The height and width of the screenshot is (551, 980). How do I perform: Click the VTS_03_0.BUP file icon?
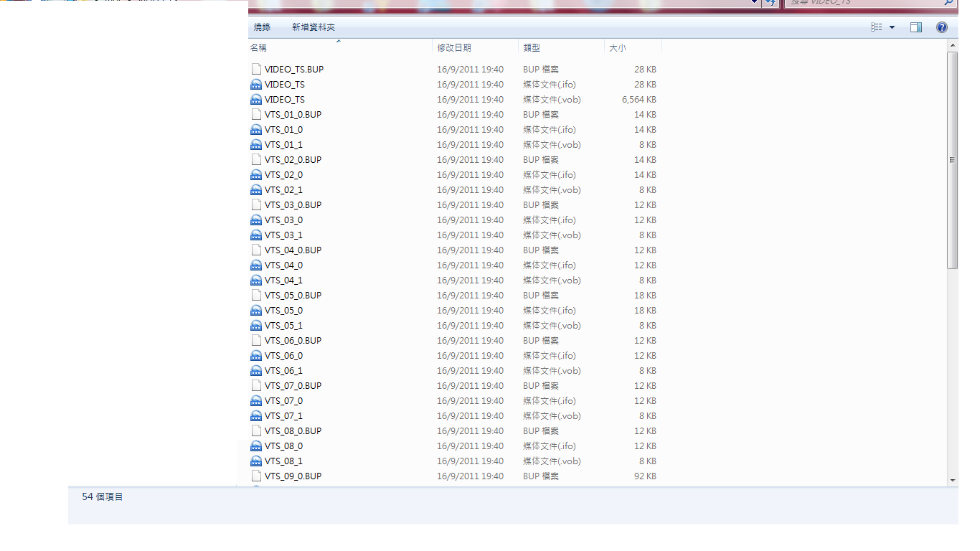[256, 205]
